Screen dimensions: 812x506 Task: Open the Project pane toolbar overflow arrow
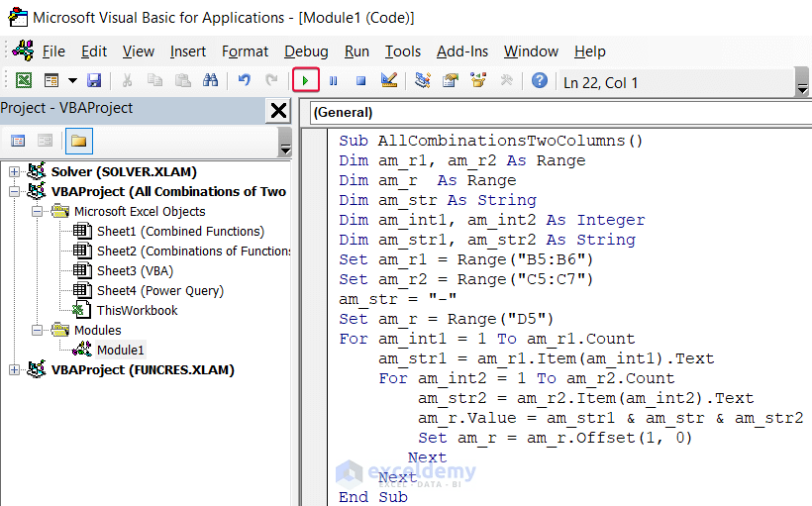[285, 142]
